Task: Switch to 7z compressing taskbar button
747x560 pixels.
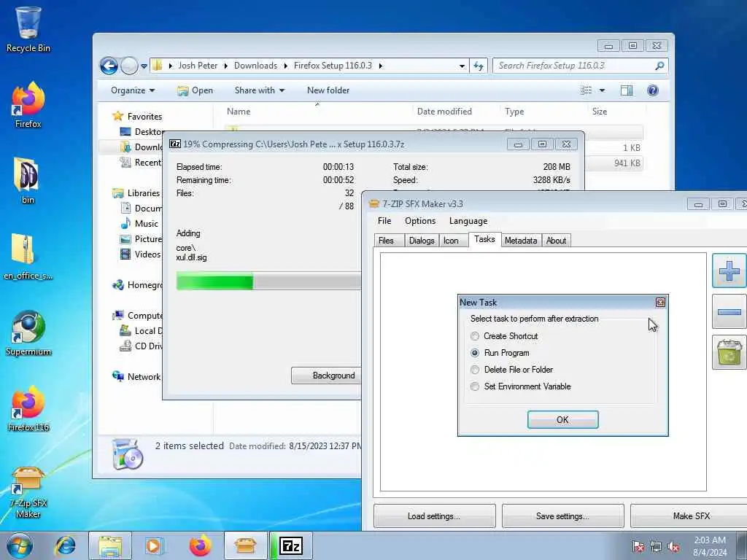Action: (x=291, y=545)
